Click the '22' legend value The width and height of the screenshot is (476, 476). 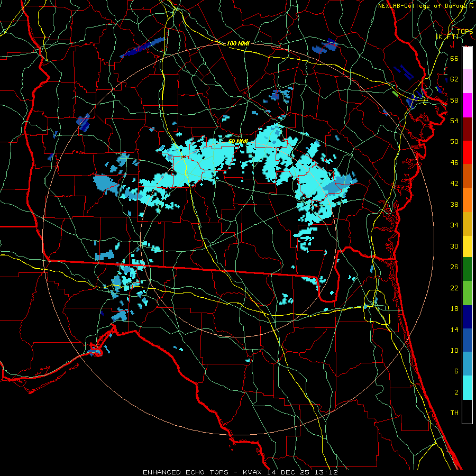[454, 288]
